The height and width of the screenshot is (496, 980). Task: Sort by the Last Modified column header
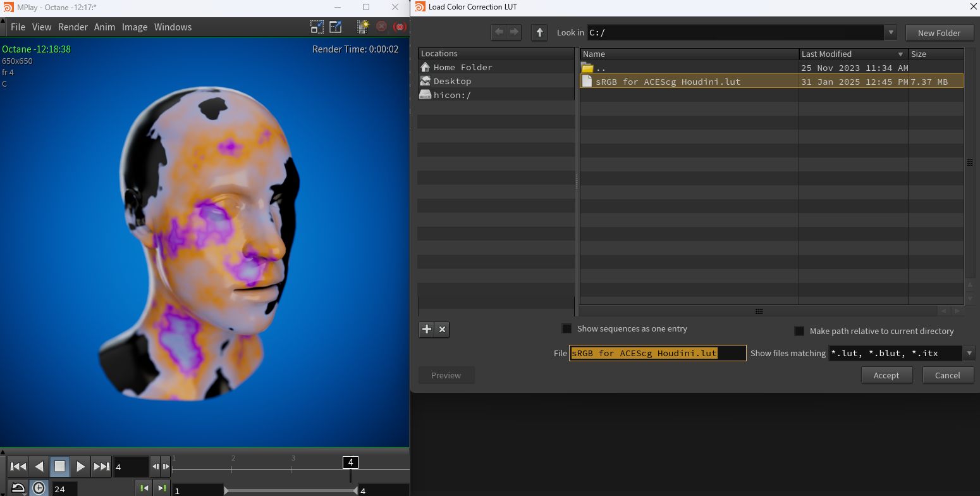pyautogui.click(x=854, y=54)
